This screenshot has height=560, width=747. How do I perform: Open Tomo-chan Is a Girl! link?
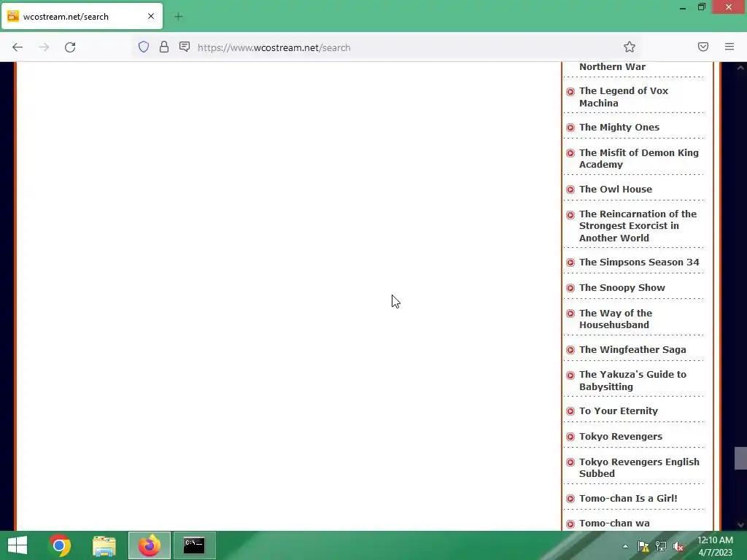pos(628,498)
